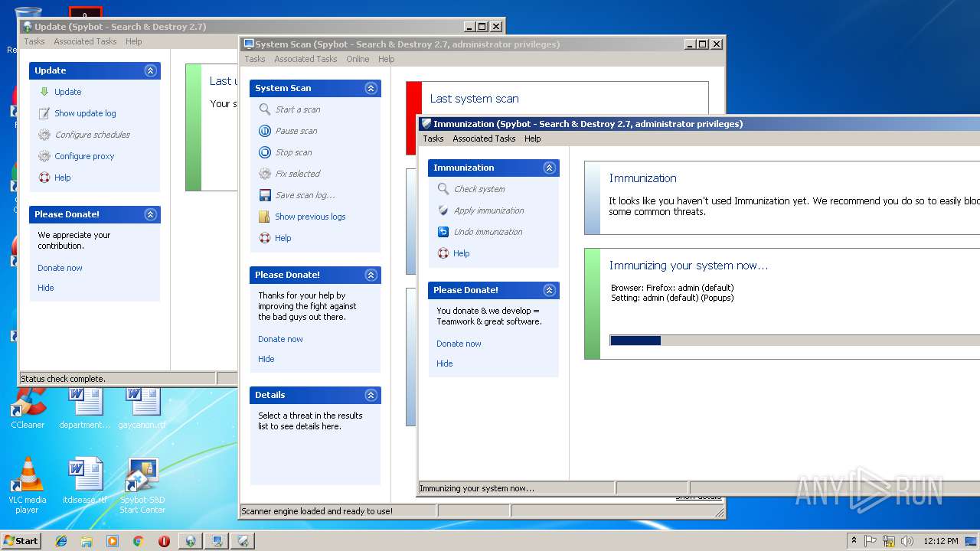Viewport: 980px width, 551px height.
Task: Click Help lifebuoy icon in Immunization window
Action: (443, 253)
